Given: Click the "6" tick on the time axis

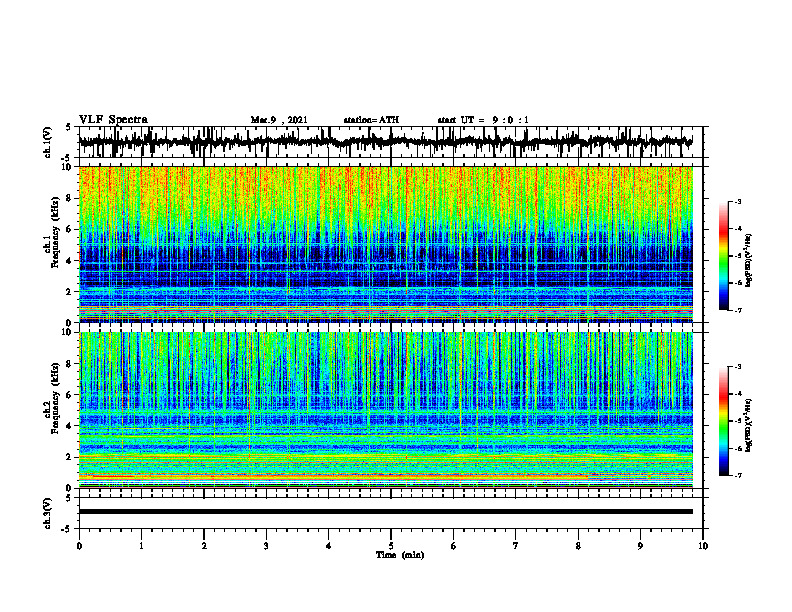Looking at the screenshot, I should (454, 546).
